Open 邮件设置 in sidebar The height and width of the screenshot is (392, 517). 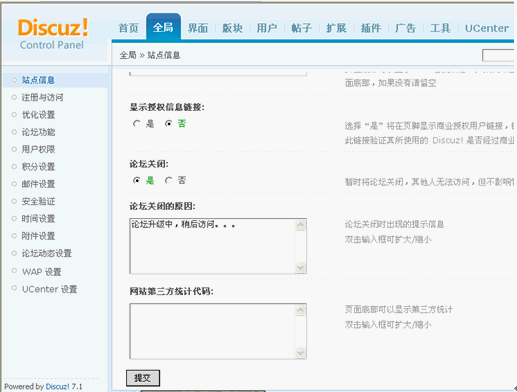38,184
